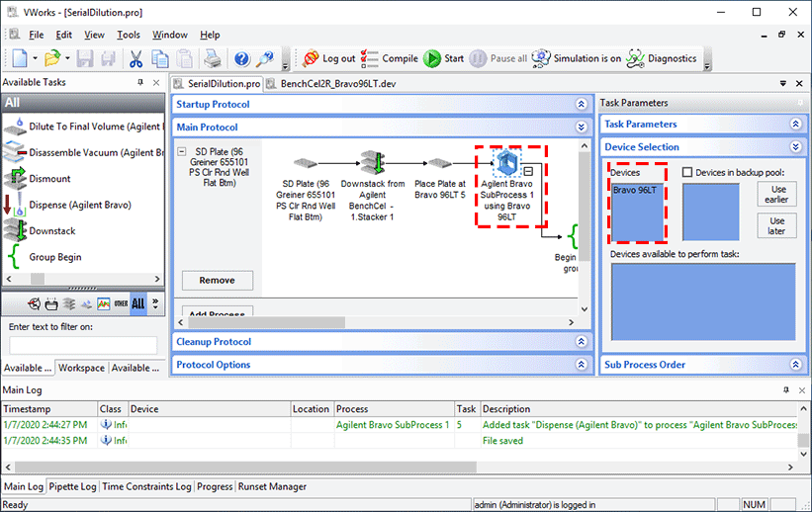Save all with the double floppy icon
The height and width of the screenshot is (512, 812).
tap(108, 58)
